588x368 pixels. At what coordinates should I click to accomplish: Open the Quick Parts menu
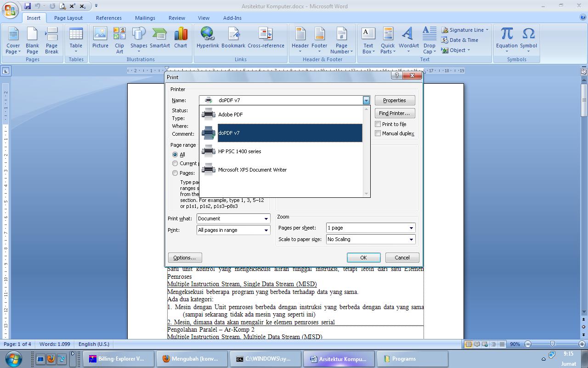[388, 40]
